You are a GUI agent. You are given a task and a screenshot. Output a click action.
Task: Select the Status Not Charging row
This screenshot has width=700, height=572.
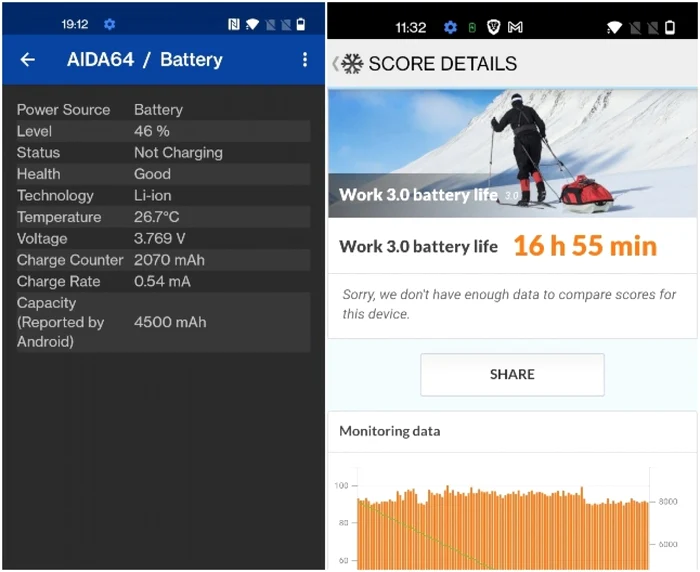(x=163, y=152)
